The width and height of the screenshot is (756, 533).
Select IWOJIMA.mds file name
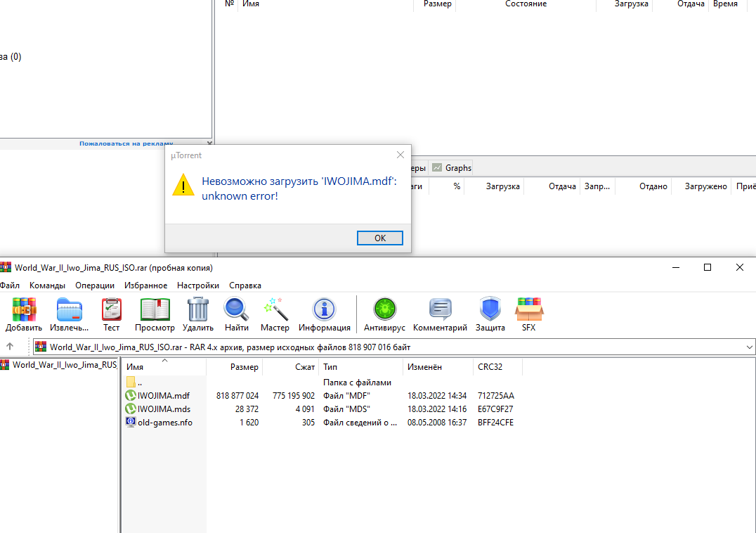click(164, 409)
